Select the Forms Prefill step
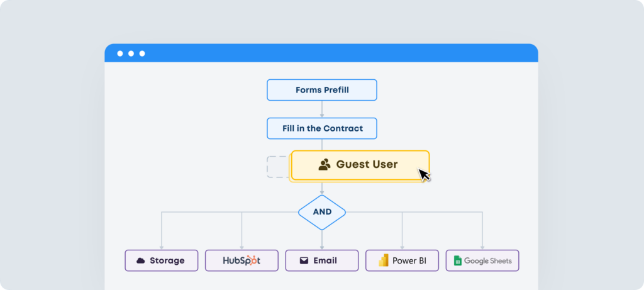The height and width of the screenshot is (290, 644). coord(322,90)
